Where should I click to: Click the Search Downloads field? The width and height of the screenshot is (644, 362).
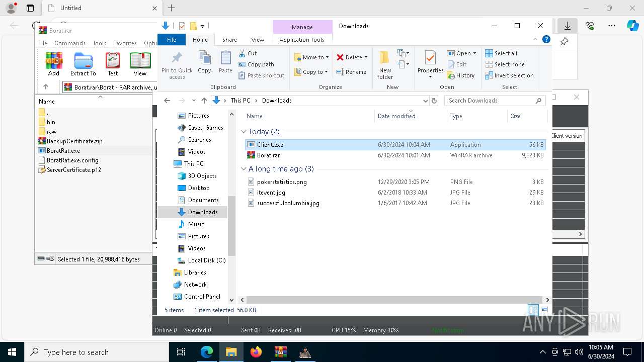click(x=495, y=101)
